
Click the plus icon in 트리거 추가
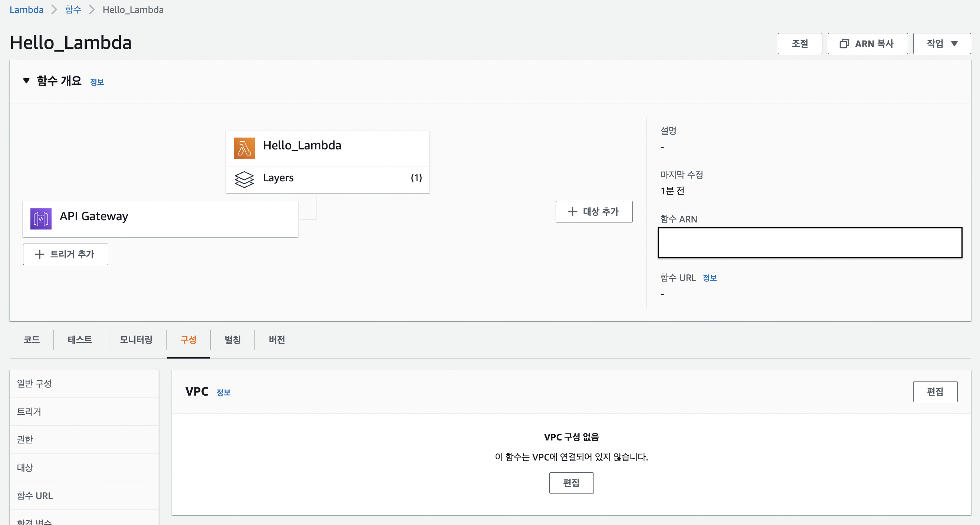click(40, 254)
